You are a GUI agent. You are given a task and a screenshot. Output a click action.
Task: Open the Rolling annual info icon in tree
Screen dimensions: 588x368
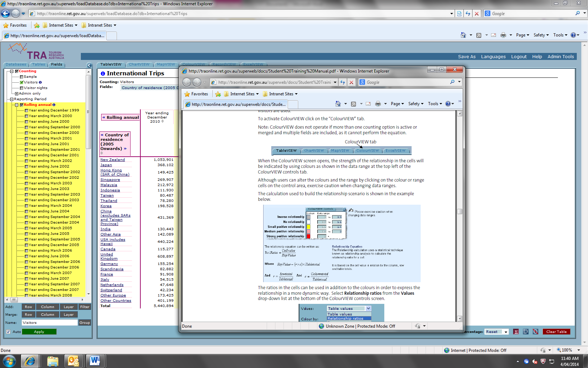click(x=54, y=105)
